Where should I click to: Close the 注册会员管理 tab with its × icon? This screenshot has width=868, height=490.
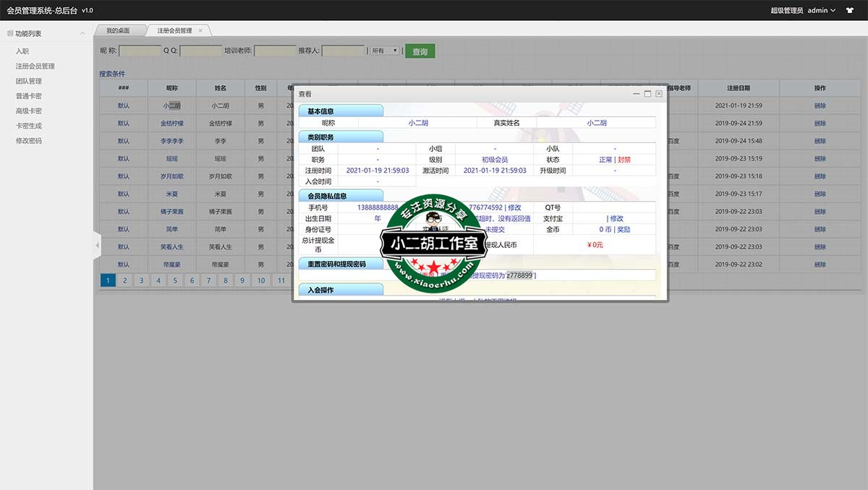(x=200, y=31)
